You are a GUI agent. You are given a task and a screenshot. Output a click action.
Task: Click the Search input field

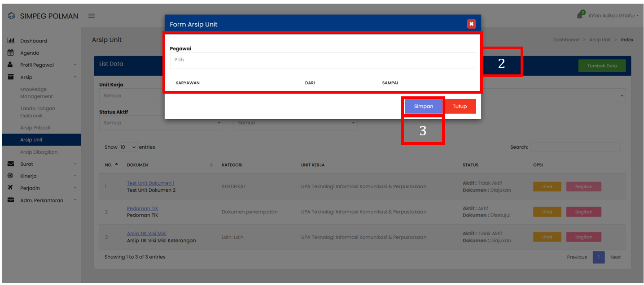575,147
